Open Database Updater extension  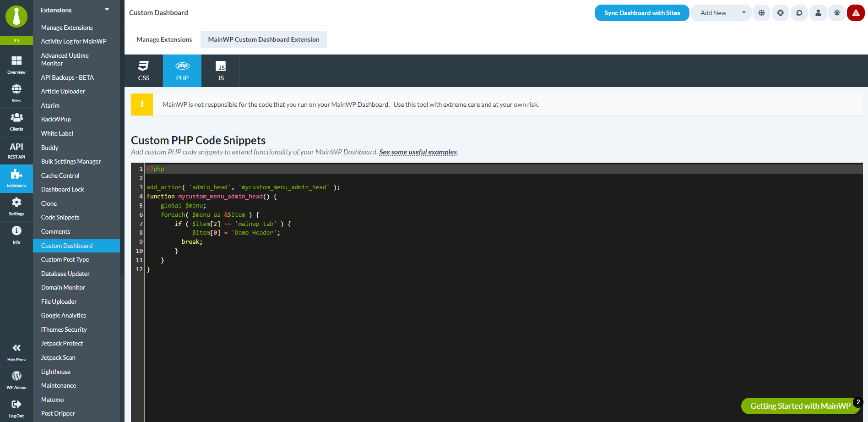(x=65, y=274)
